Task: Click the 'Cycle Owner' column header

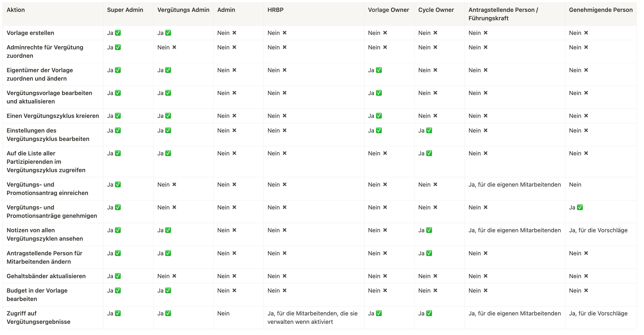Action: 436,10
